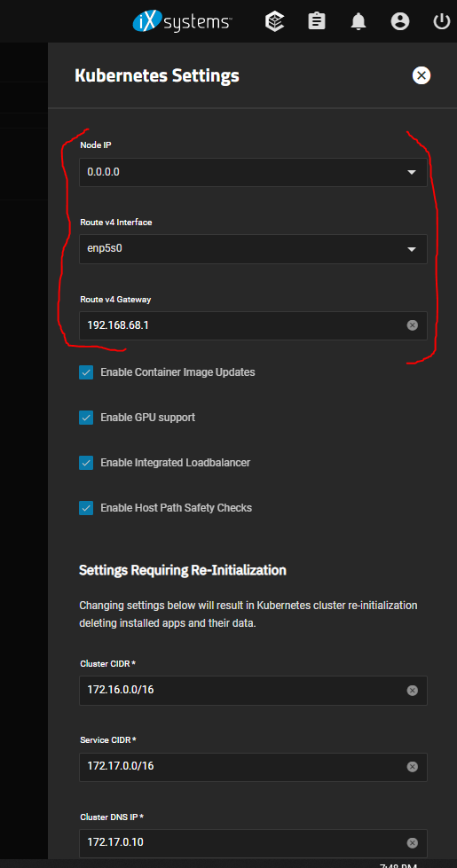The height and width of the screenshot is (868, 457).
Task: Open the Jobs clipboard icon
Action: (x=317, y=21)
